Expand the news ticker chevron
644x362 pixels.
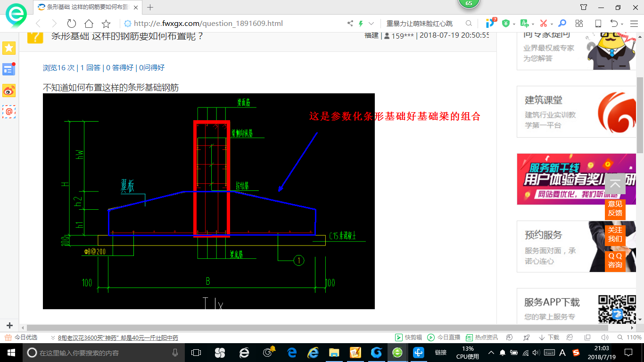(x=53, y=338)
